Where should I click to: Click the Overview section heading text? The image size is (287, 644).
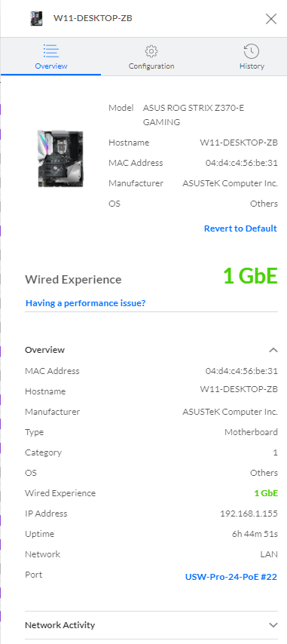point(44,350)
